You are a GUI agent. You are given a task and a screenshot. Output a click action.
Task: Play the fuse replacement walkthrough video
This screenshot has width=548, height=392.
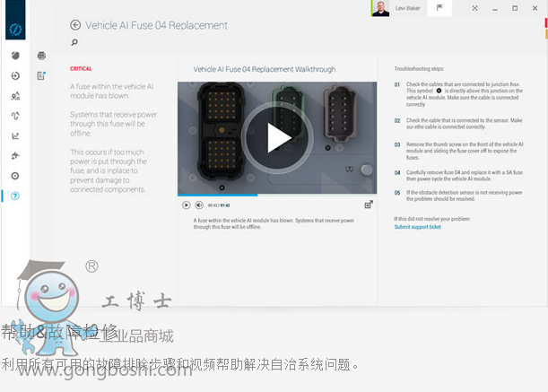[276, 137]
